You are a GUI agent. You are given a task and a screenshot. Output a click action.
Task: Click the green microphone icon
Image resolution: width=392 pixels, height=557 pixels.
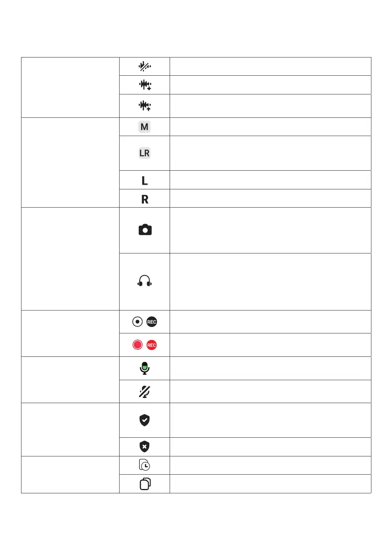pyautogui.click(x=144, y=368)
